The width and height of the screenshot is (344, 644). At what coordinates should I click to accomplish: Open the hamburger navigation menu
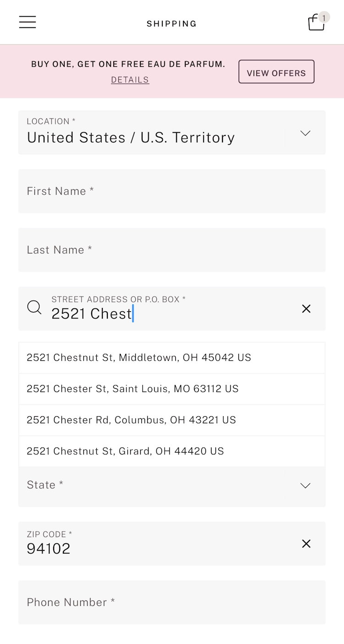[28, 22]
